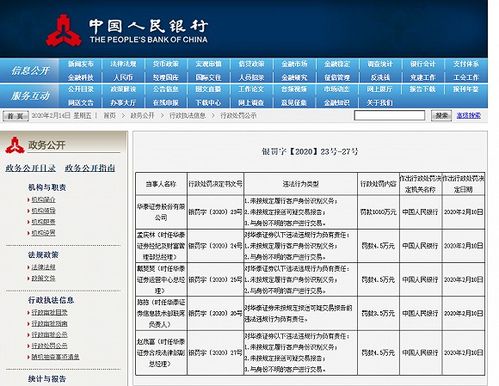499x386 pixels.
Task: Open 公告信息 in the navigation
Action: (166, 89)
